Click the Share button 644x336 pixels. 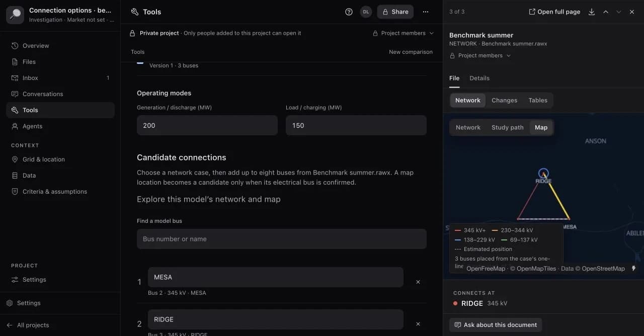395,12
